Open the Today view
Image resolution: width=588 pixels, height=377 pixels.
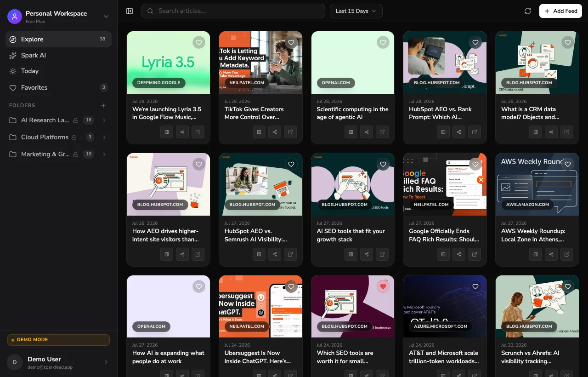58,71
